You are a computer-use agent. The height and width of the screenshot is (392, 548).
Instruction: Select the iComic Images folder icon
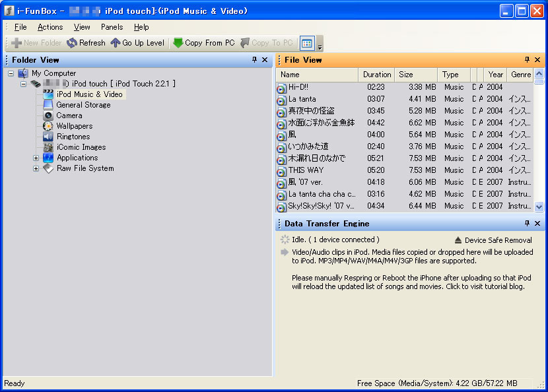coord(48,147)
